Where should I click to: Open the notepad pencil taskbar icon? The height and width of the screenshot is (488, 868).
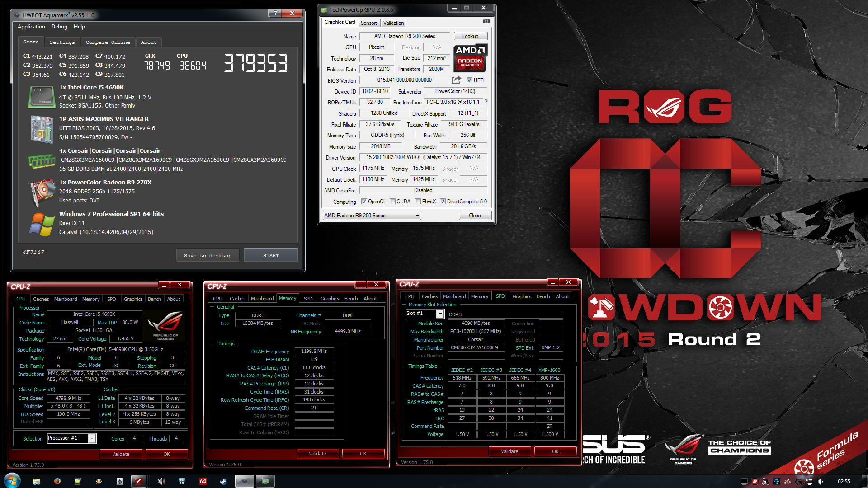pyautogui.click(x=78, y=481)
